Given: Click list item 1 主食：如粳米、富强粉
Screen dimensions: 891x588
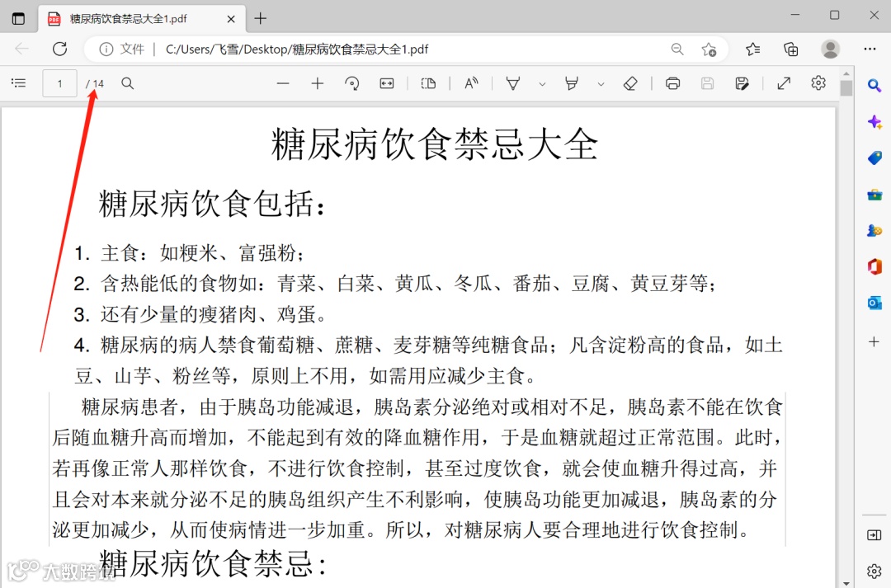Looking at the screenshot, I should coord(189,253).
